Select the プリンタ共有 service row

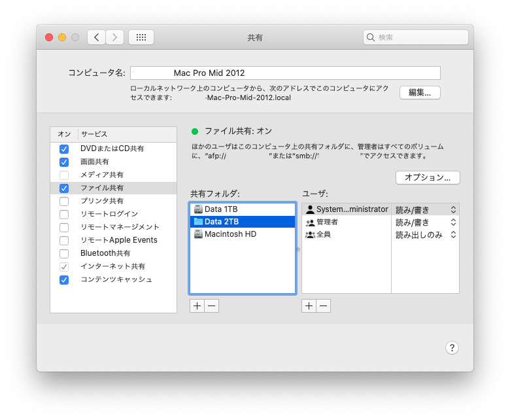(x=114, y=201)
